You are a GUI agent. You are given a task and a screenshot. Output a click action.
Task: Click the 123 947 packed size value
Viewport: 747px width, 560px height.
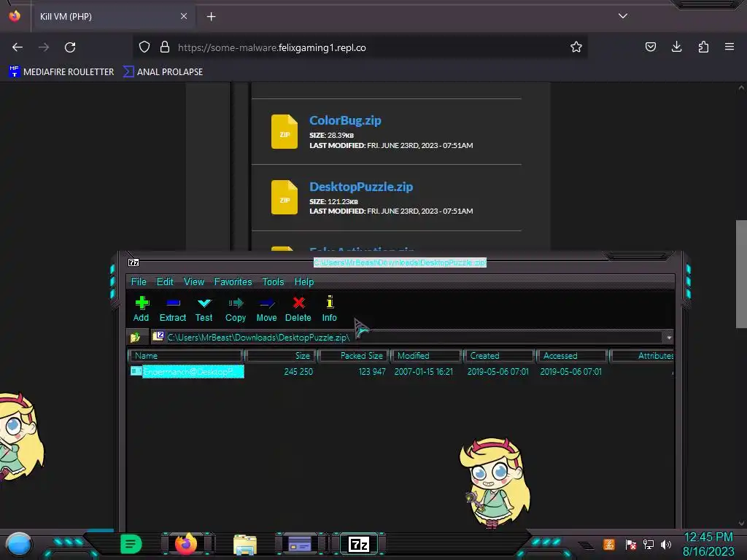click(371, 371)
